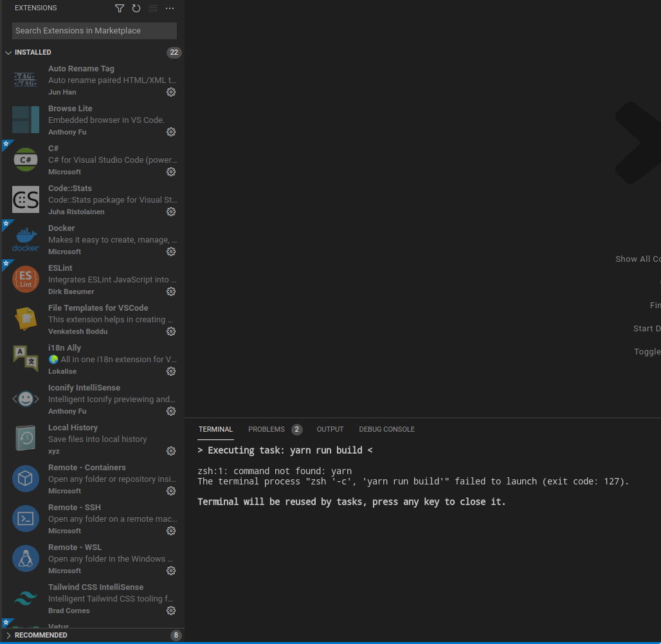The image size is (661, 644).
Task: Open settings gear for Remote - SSH
Action: [x=170, y=531]
